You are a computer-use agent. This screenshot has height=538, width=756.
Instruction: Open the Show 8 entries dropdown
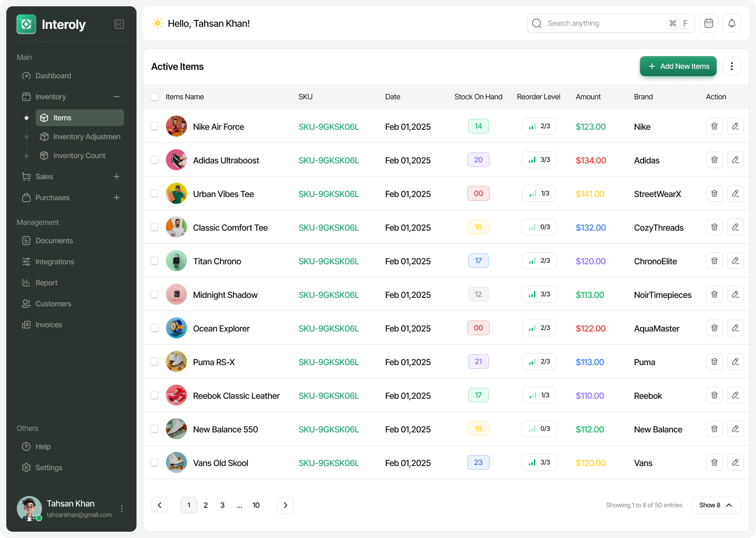click(x=716, y=505)
